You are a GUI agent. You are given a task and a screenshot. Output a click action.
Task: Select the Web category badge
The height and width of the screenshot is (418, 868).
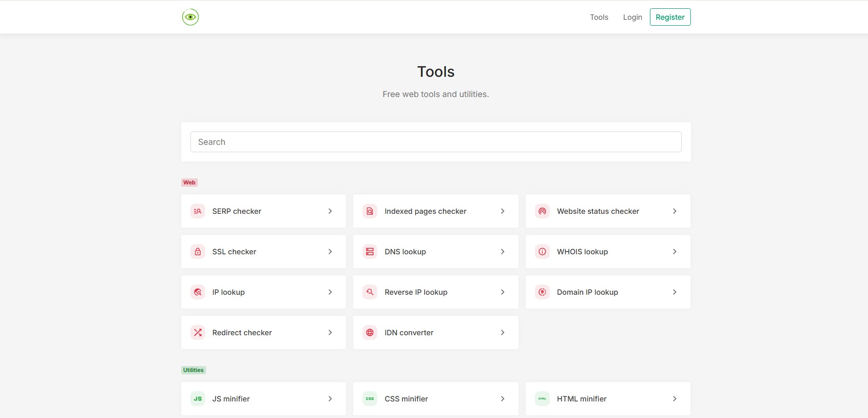click(x=190, y=183)
